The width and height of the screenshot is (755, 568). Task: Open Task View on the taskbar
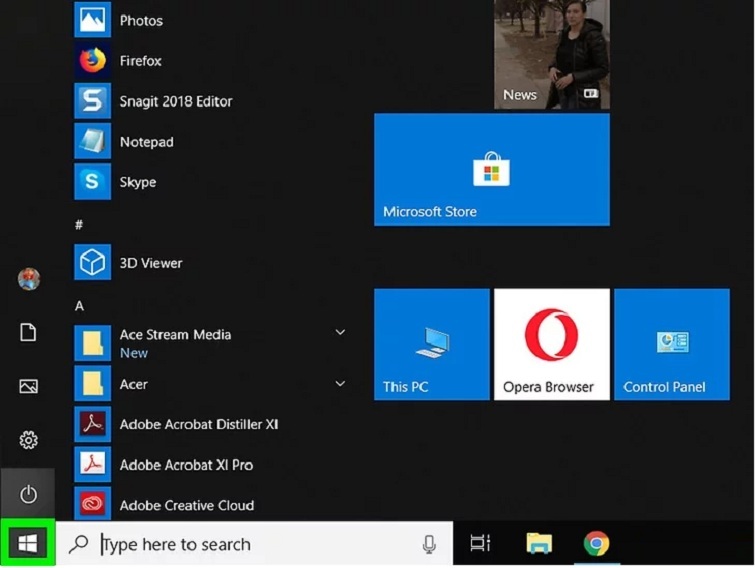tap(481, 544)
